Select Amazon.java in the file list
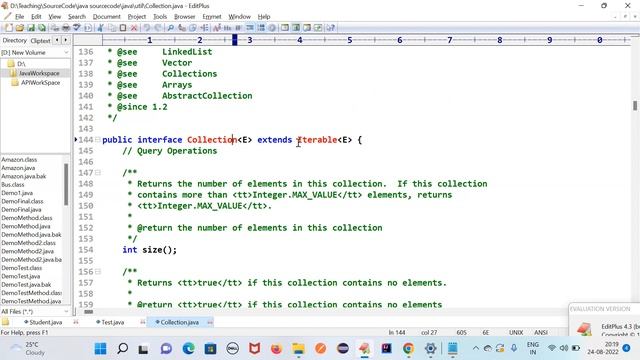 18,168
